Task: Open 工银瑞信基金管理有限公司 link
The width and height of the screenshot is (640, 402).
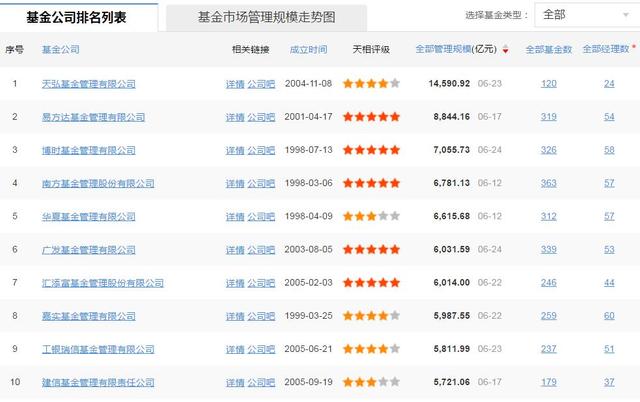Action: pos(98,349)
